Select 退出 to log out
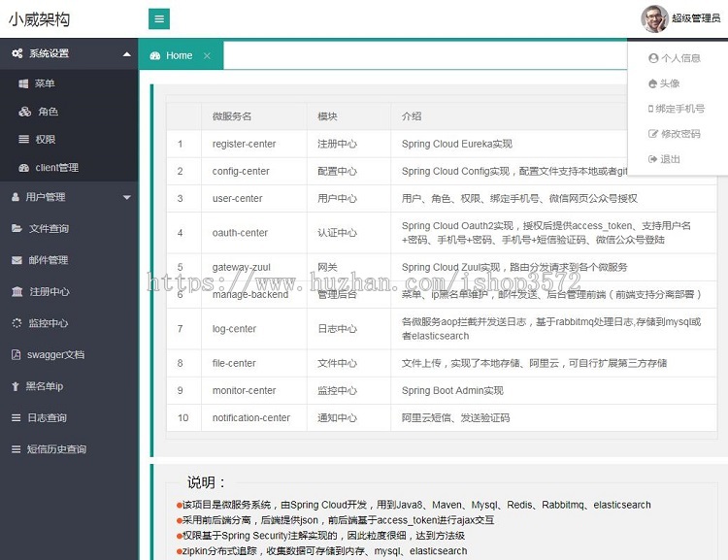 (678, 159)
